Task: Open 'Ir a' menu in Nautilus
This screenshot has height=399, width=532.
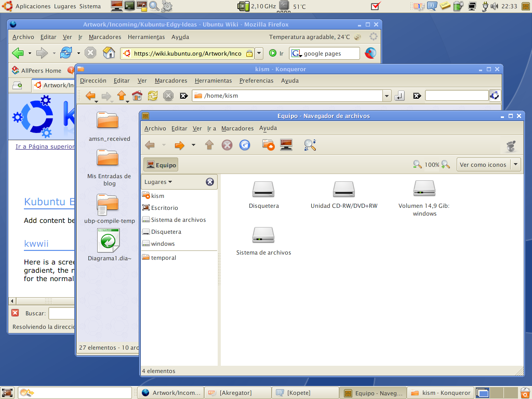Action: (x=211, y=128)
